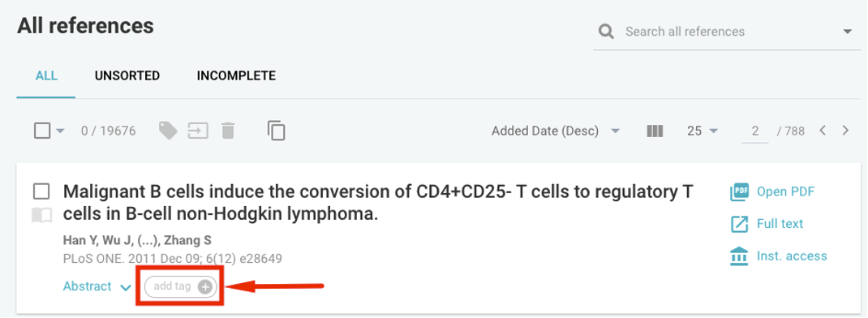The height and width of the screenshot is (318, 868).
Task: Open the 25 per page dropdown
Action: pyautogui.click(x=702, y=131)
